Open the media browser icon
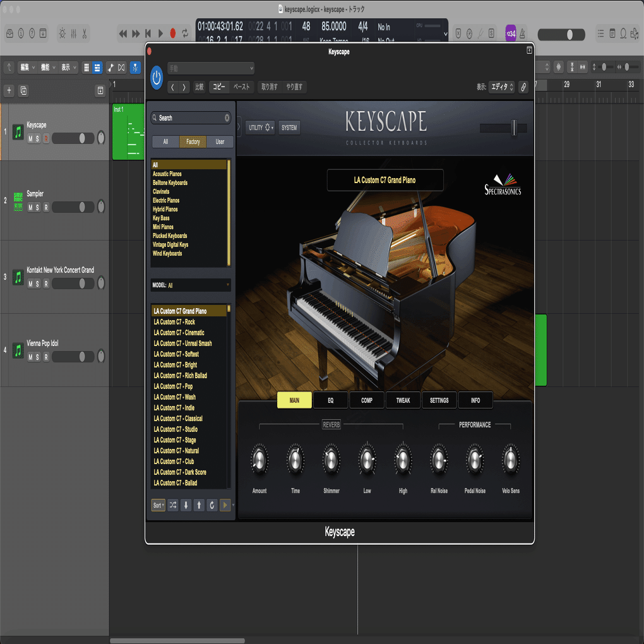644x644 pixels. (x=635, y=33)
